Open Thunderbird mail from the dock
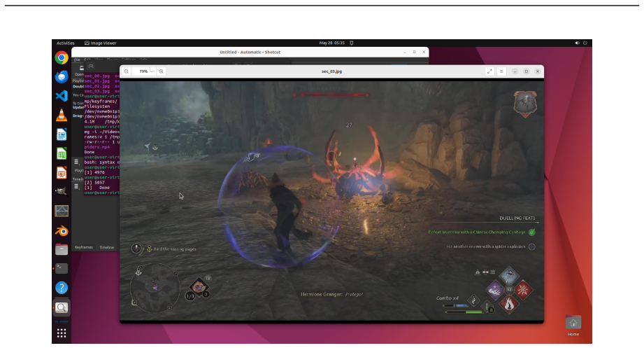Viewport: 644px width, 348px height. pos(62,77)
